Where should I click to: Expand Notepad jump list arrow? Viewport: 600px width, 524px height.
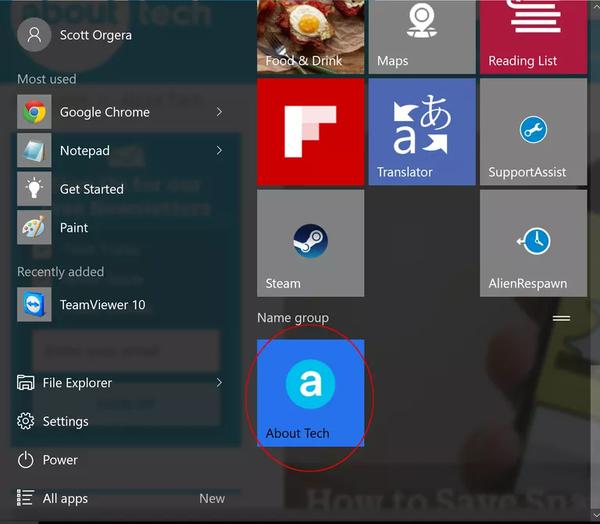[x=219, y=150]
